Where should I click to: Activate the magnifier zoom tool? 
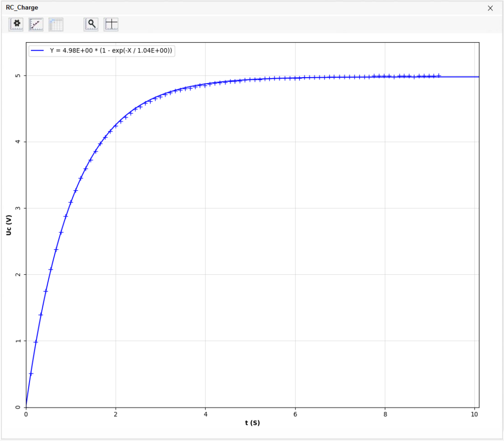click(x=92, y=24)
